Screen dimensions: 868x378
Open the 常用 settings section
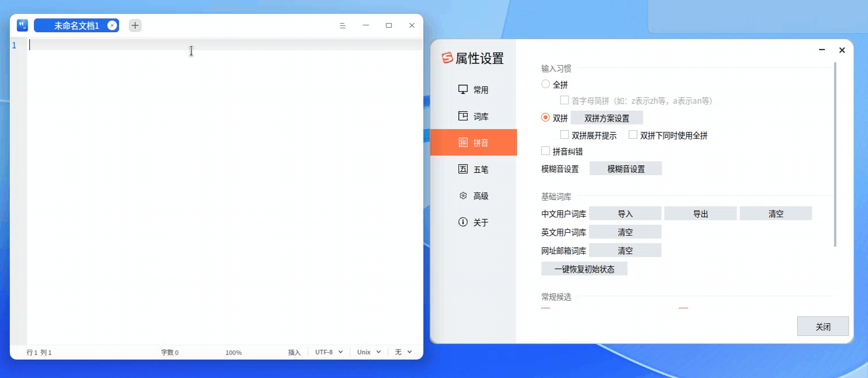point(473,90)
